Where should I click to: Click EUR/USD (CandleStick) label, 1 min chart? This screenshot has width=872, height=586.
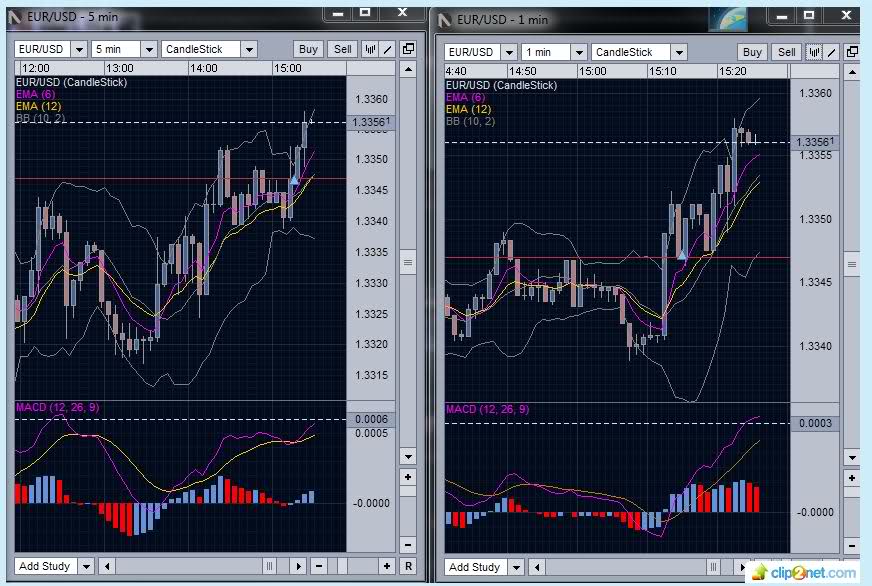[502, 85]
